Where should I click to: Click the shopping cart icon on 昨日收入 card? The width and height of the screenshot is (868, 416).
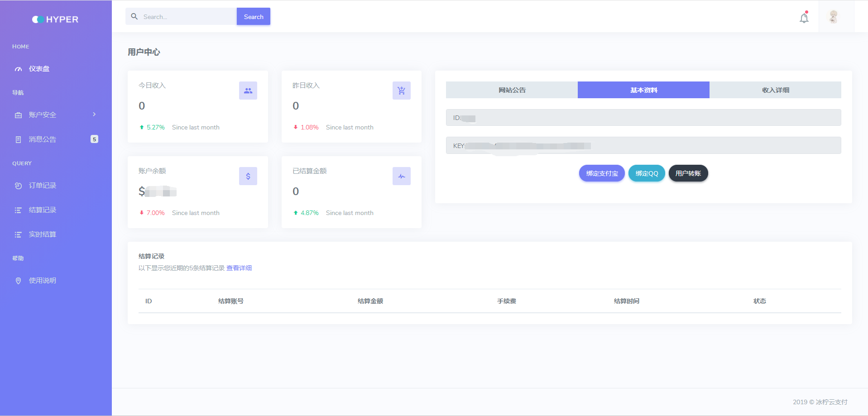pos(401,91)
